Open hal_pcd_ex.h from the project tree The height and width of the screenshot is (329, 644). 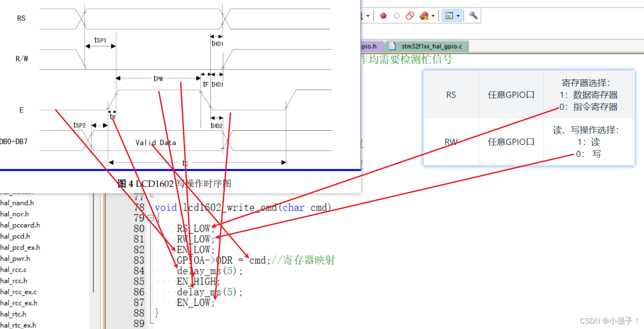(x=20, y=247)
